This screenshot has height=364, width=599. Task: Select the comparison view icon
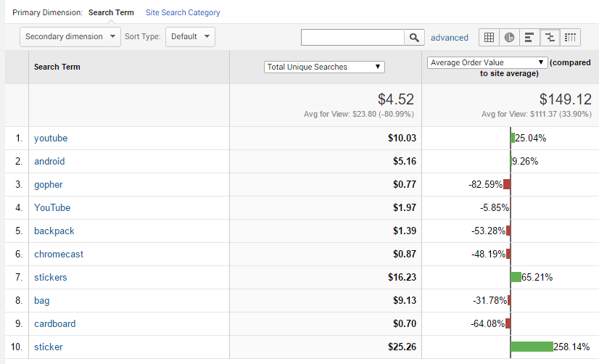(550, 38)
